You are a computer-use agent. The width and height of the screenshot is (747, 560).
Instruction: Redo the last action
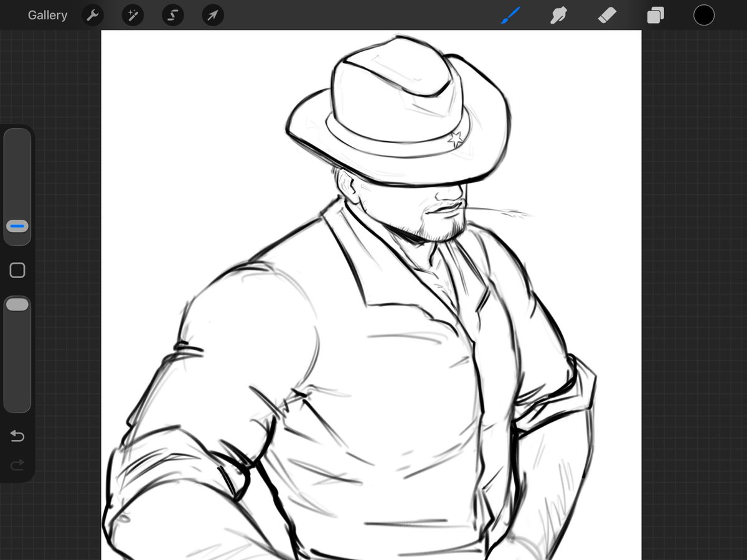click(17, 464)
